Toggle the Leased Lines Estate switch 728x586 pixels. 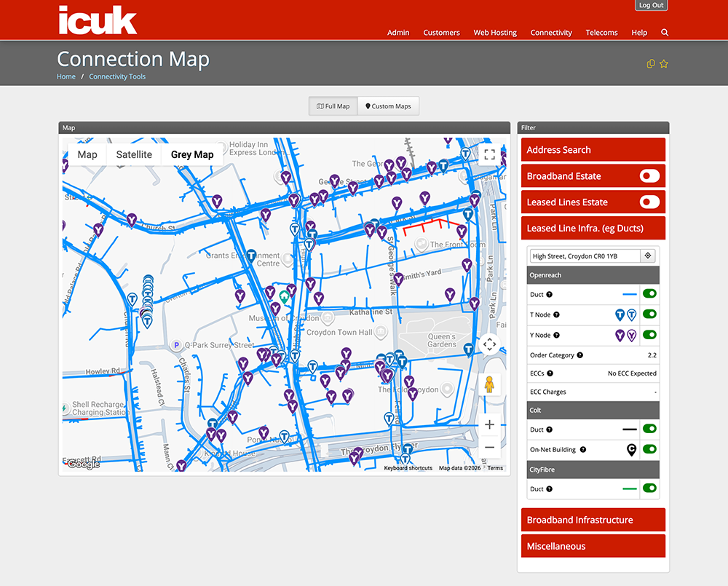pos(649,202)
